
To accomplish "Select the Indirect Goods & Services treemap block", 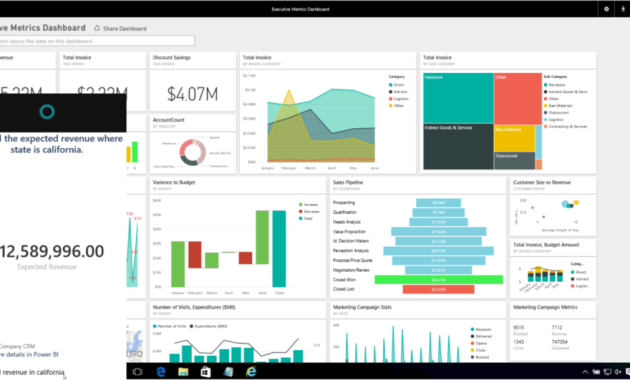I will click(458, 147).
